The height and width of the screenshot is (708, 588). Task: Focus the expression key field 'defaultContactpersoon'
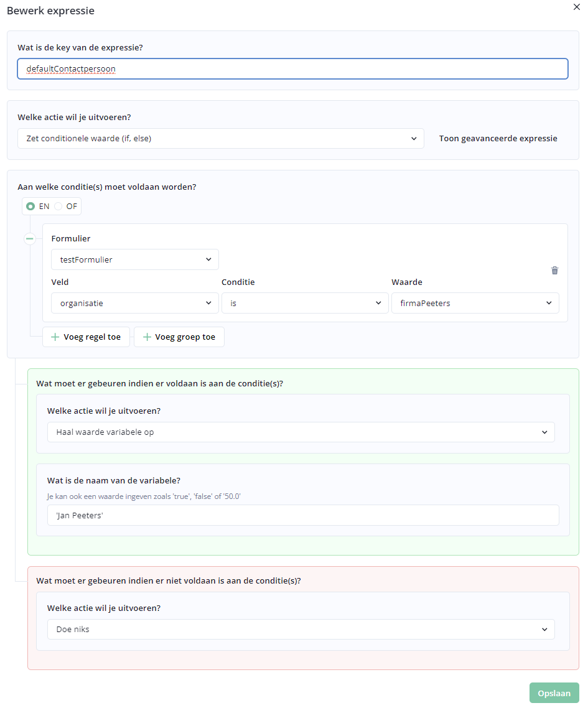pyautogui.click(x=292, y=69)
